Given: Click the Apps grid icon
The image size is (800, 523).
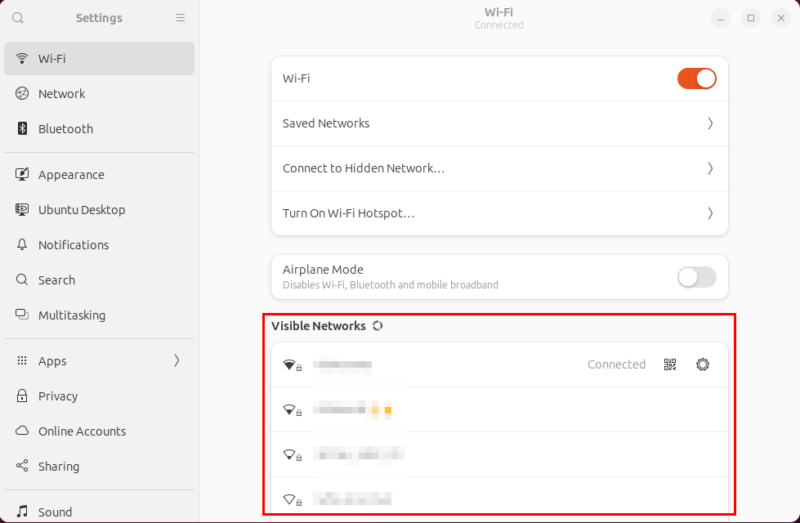Looking at the screenshot, I should tap(22, 361).
